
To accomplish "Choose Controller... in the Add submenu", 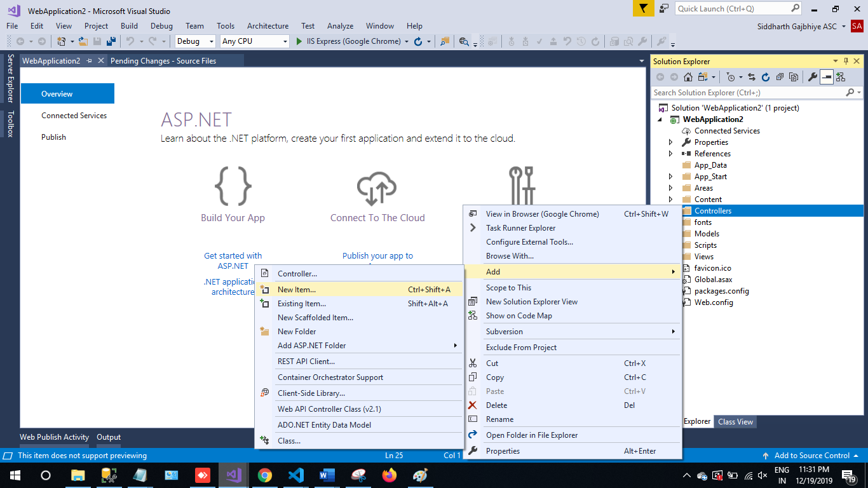I will tap(297, 274).
